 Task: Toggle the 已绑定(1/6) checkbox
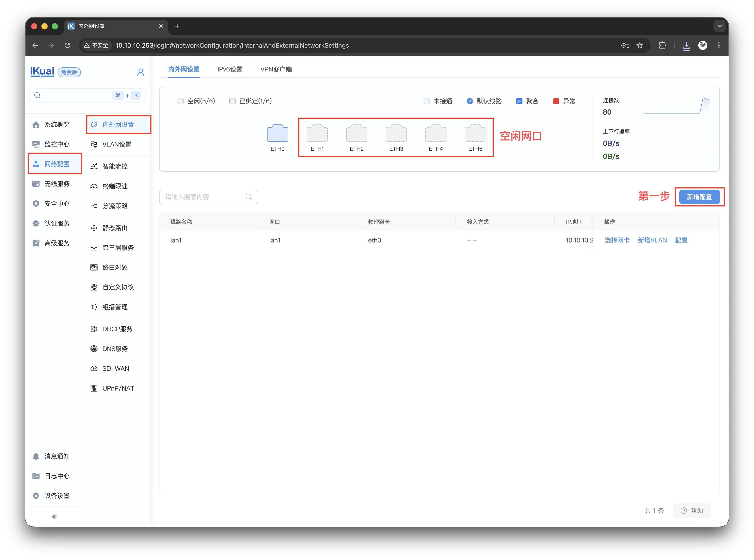(x=232, y=101)
